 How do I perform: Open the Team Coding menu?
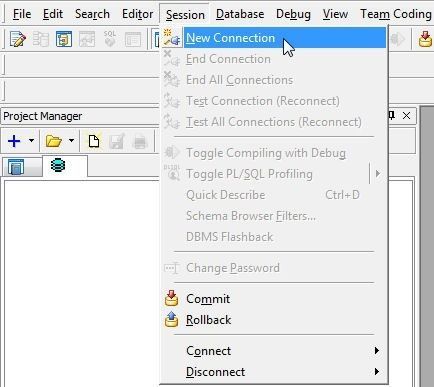[x=396, y=14]
